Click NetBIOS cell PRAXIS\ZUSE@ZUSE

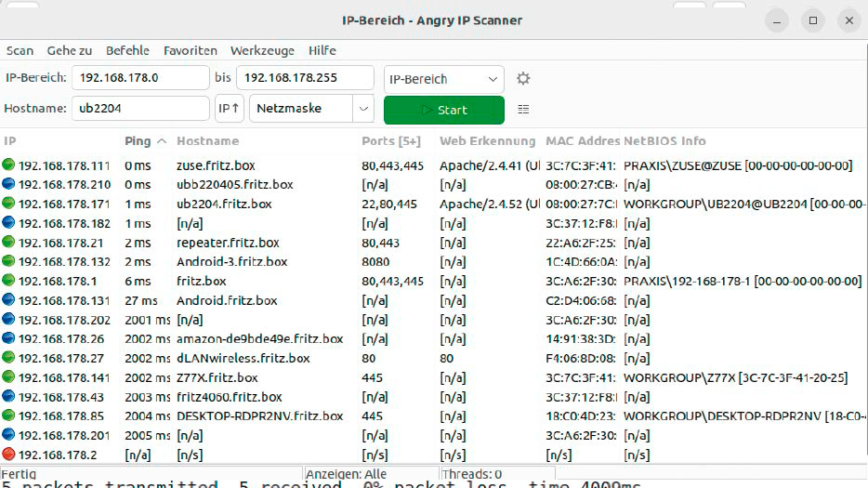738,165
